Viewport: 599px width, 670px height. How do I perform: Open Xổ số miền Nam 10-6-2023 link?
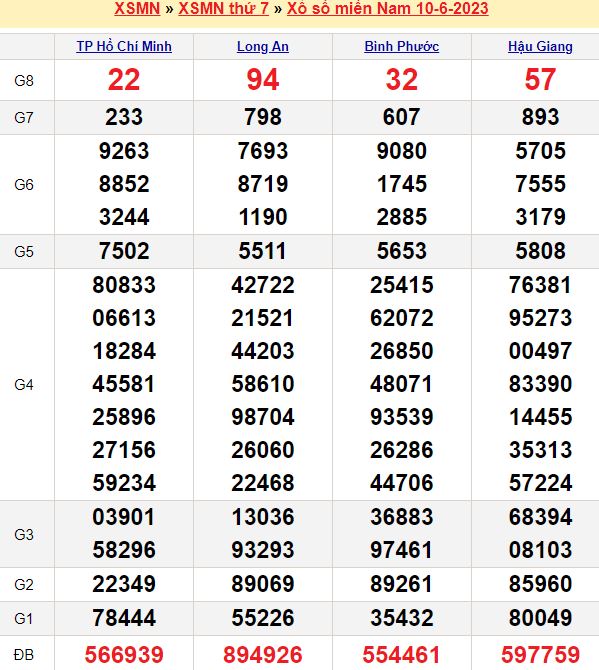(388, 8)
